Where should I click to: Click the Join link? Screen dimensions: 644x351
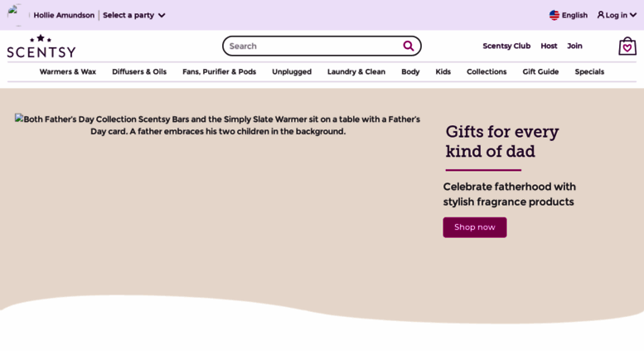574,46
